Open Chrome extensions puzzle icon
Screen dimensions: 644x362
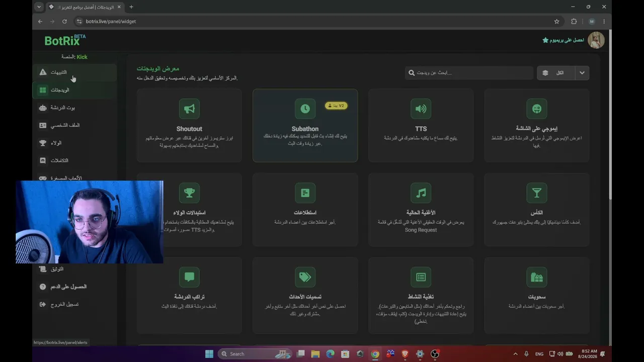(x=574, y=22)
